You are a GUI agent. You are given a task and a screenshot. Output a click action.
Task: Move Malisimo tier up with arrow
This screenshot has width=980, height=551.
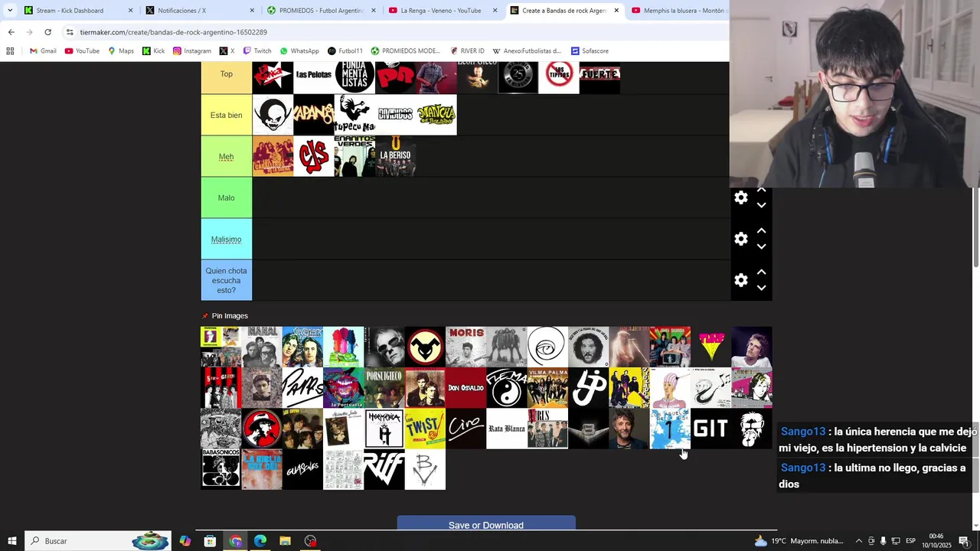click(761, 231)
